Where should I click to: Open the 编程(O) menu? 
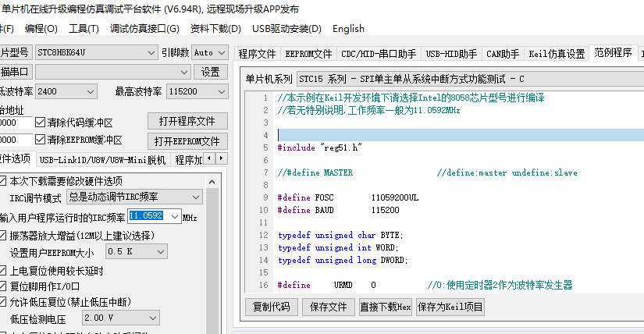click(x=41, y=29)
